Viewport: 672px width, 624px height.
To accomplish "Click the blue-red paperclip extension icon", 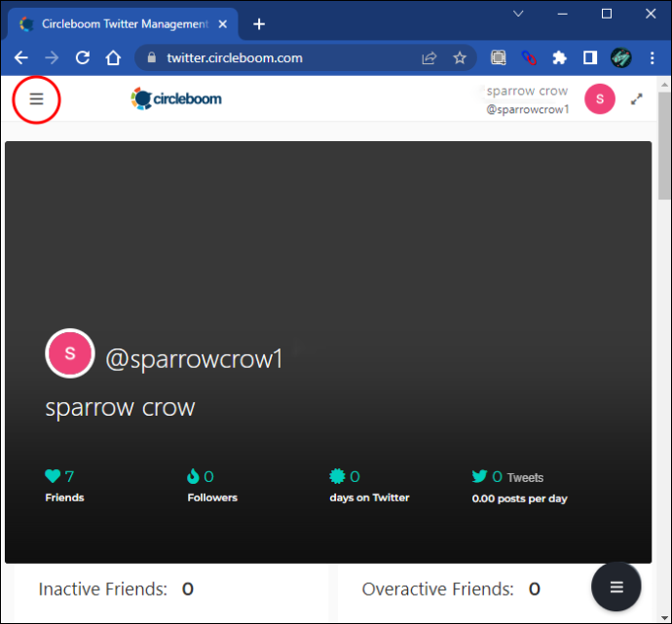I will 529,57.
